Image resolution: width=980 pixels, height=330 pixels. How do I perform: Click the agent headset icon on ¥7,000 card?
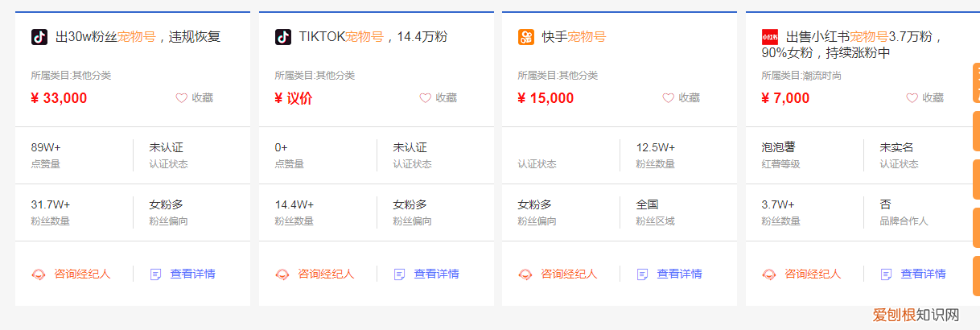pos(769,274)
